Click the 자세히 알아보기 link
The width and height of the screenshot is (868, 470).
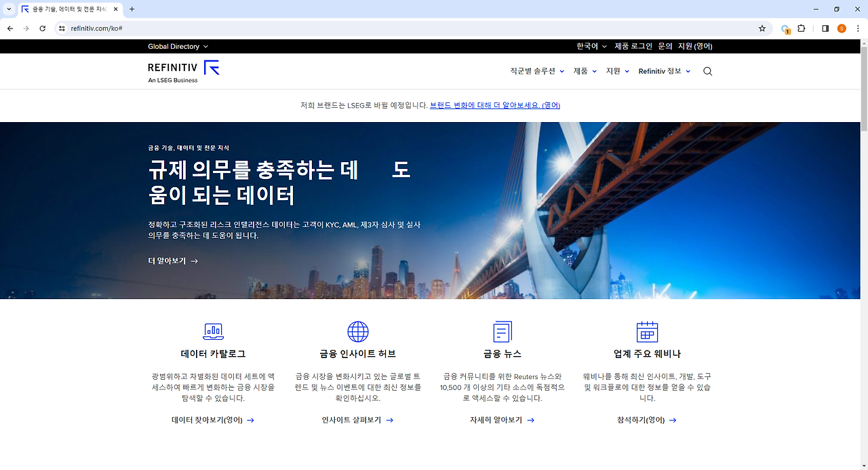pyautogui.click(x=502, y=420)
